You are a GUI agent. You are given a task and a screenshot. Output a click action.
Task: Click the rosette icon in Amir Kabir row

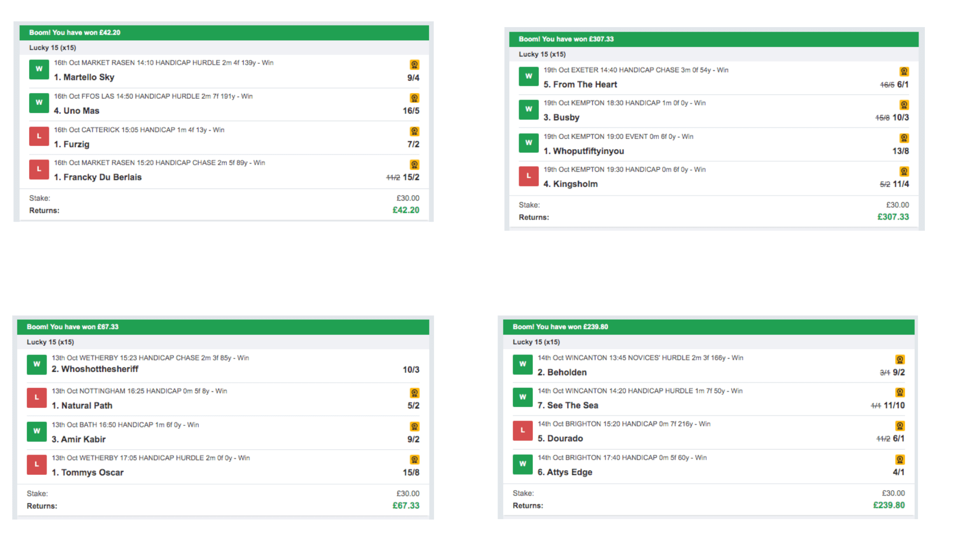coord(414,426)
